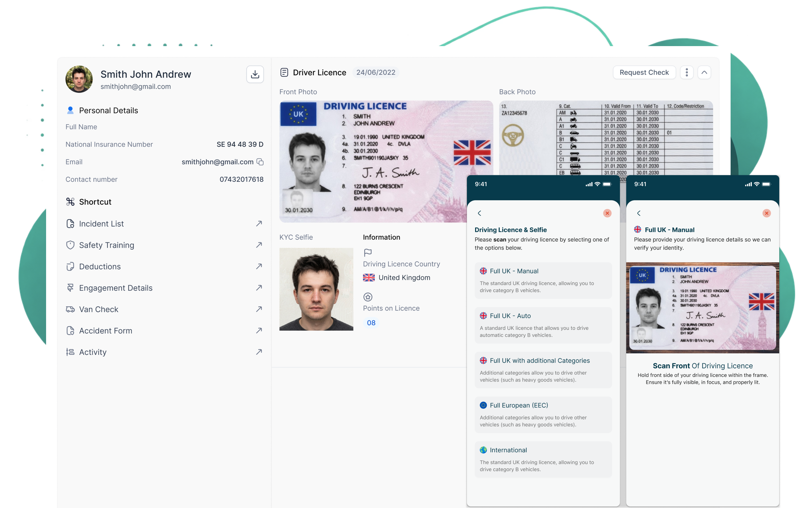Select the Full UK - Auto option

(543, 325)
